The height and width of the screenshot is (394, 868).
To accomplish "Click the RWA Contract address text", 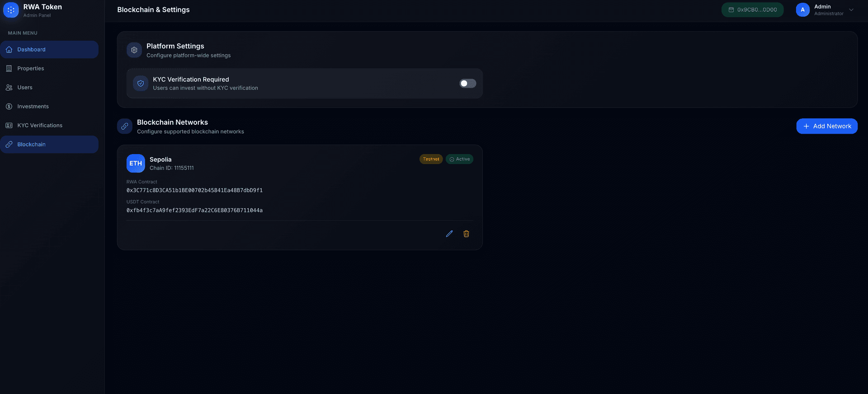I will (x=194, y=190).
